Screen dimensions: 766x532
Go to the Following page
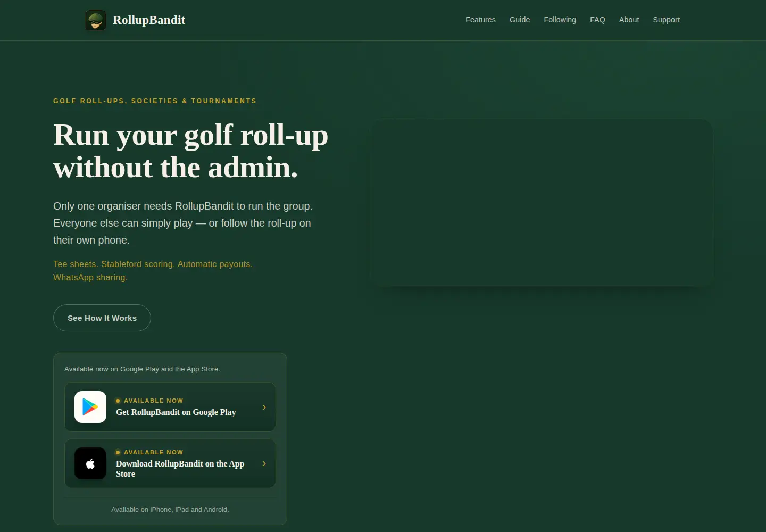pos(560,20)
